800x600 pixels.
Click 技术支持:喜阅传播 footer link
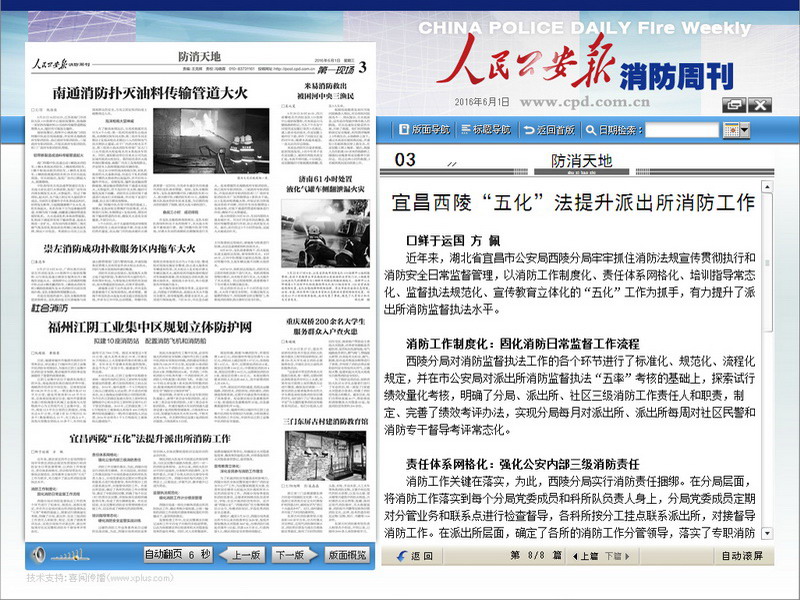100,578
